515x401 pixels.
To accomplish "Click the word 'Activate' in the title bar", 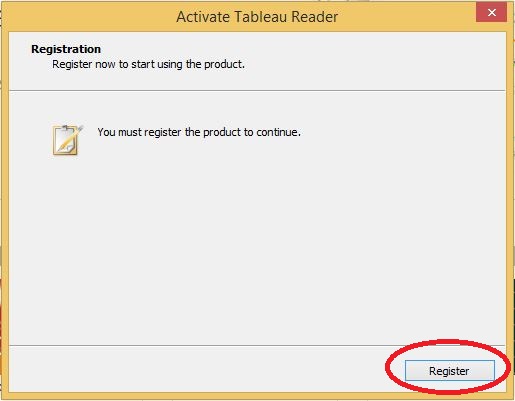I will 203,17.
